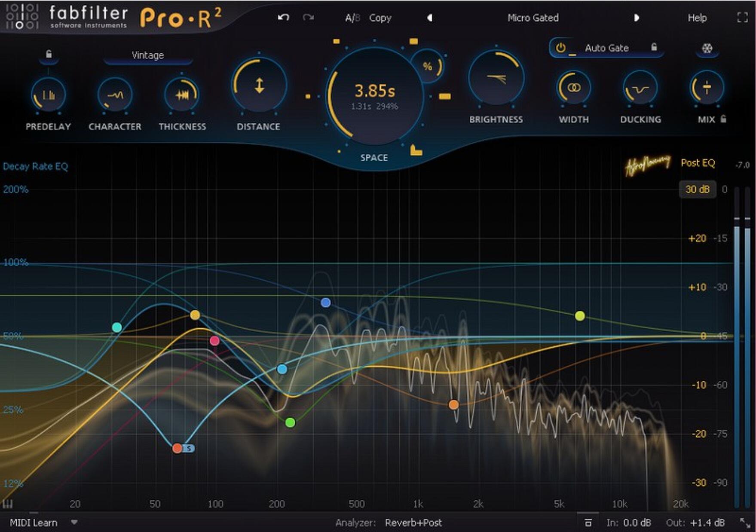Toggle the Auto Gate power button
This screenshot has height=532, width=756.
560,48
